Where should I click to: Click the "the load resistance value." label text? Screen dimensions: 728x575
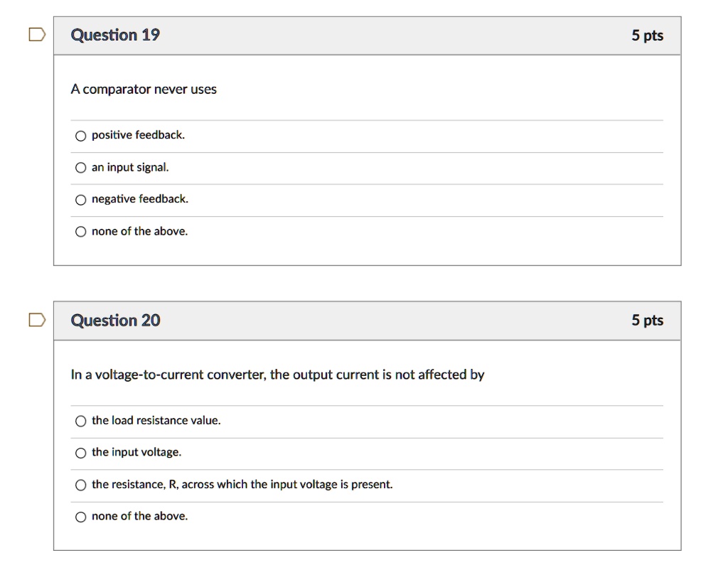(156, 421)
